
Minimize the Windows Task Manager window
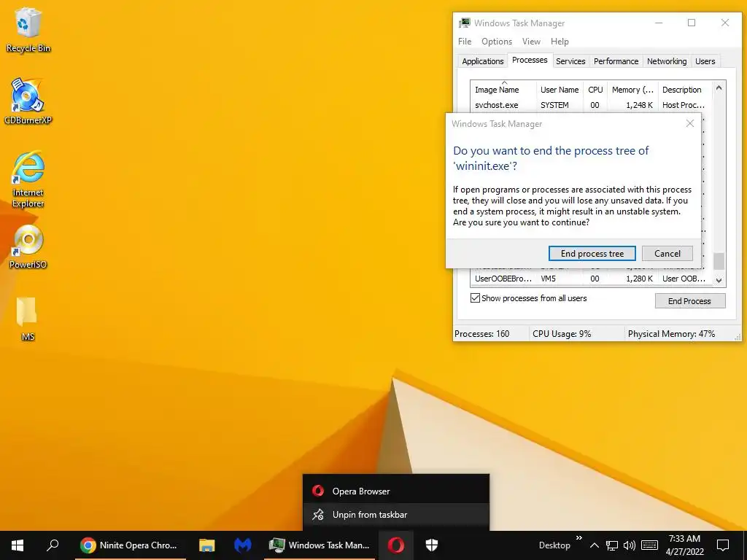[659, 23]
